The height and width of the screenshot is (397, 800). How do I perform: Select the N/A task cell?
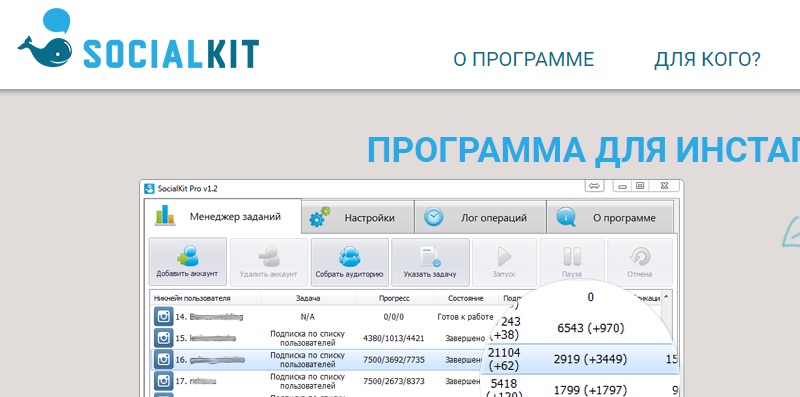tap(308, 317)
